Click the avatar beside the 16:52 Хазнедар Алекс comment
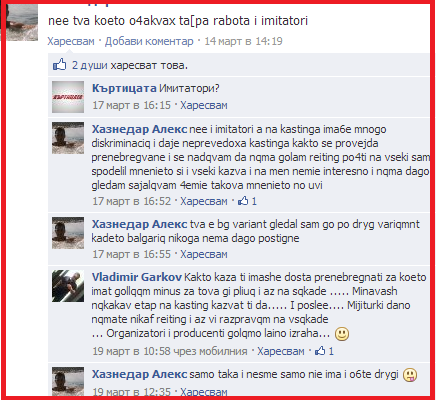Image resolution: width=436 pixels, height=400 pixels. coord(68,138)
